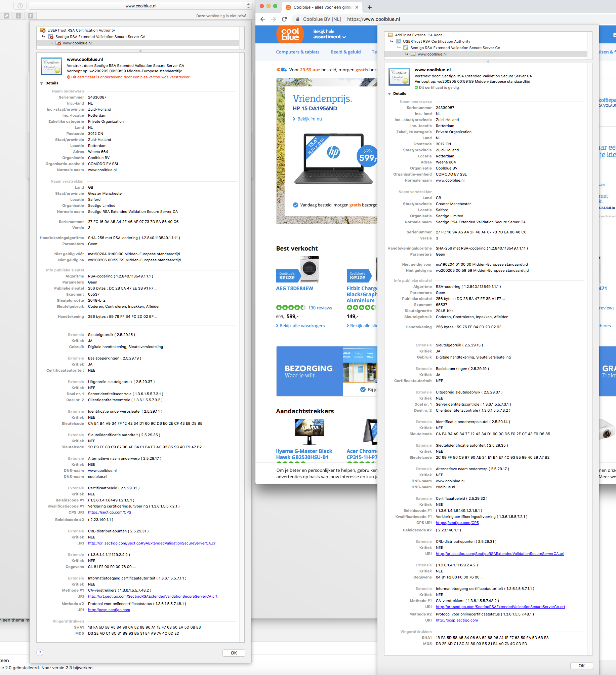Open the crl.sectigo.com CRL link in Chrome dialog
This screenshot has width=616, height=675.
[x=500, y=554]
